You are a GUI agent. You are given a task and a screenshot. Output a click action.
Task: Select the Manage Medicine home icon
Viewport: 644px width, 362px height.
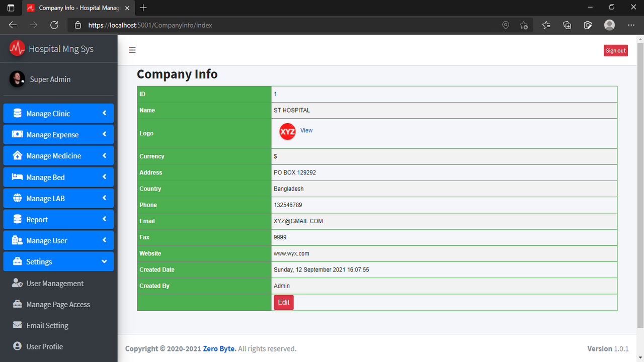[17, 155]
